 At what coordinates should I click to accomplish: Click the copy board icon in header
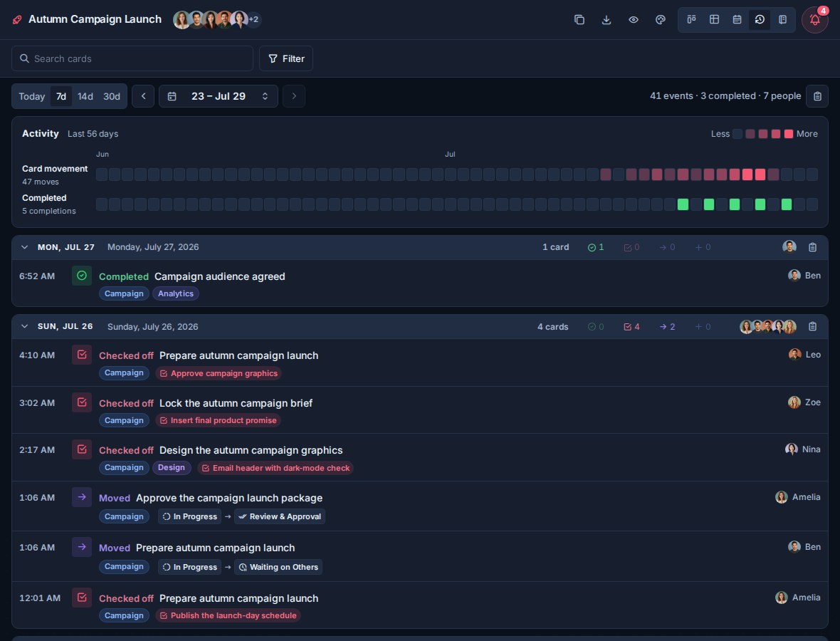(x=579, y=19)
